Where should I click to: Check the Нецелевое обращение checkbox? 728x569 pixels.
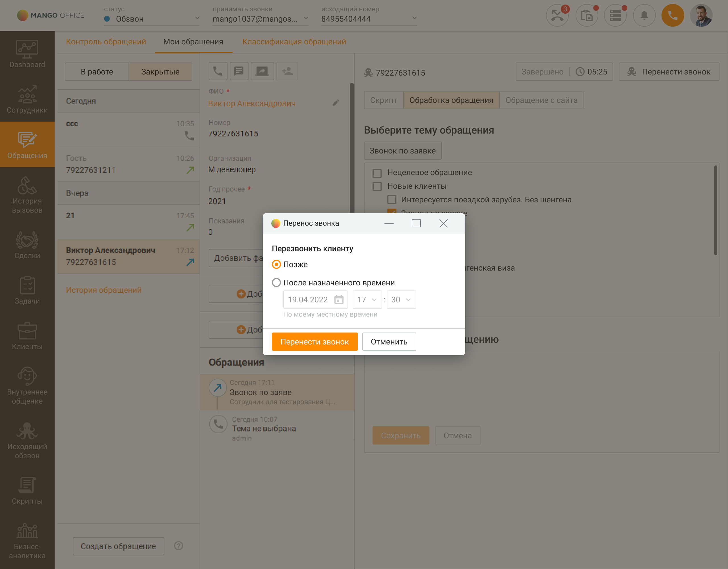[x=377, y=173]
